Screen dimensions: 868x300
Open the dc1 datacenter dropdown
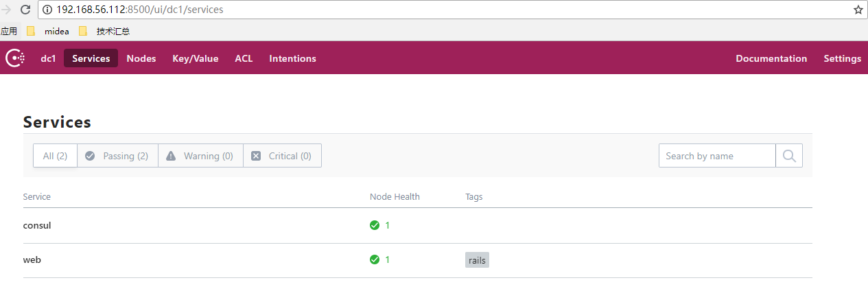pyautogui.click(x=48, y=58)
